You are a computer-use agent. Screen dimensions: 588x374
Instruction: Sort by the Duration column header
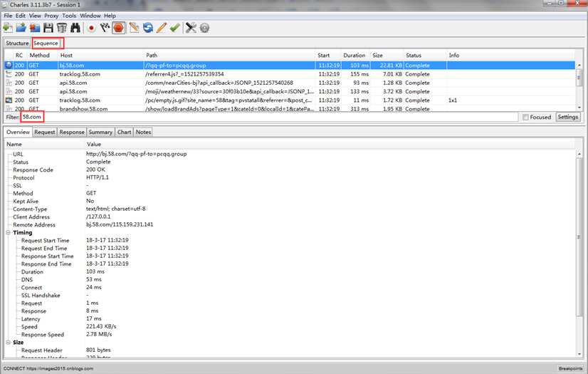pos(355,55)
